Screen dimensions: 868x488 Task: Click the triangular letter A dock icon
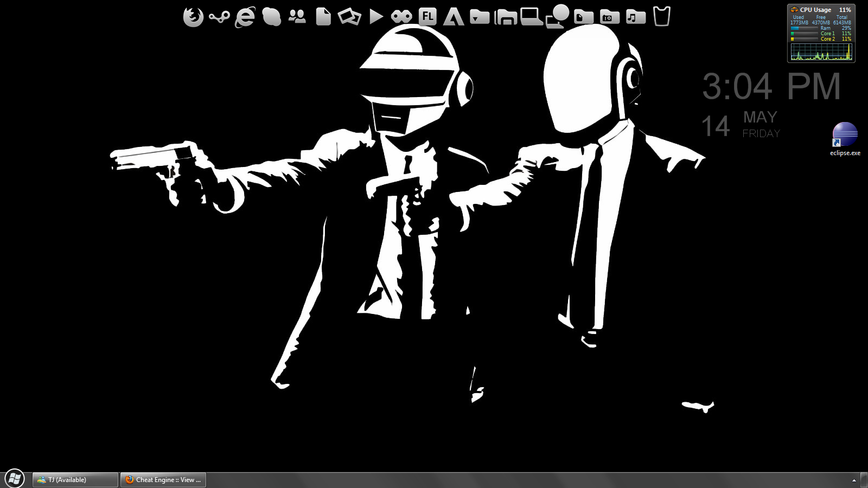(454, 16)
